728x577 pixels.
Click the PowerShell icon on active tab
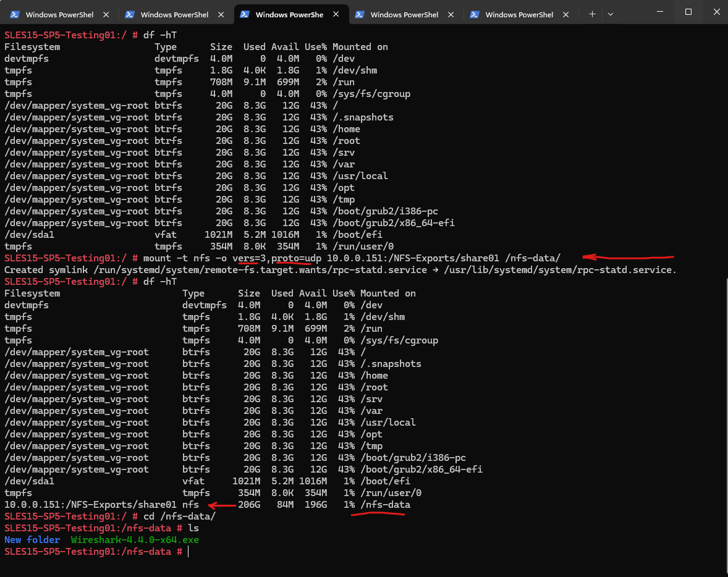[245, 14]
